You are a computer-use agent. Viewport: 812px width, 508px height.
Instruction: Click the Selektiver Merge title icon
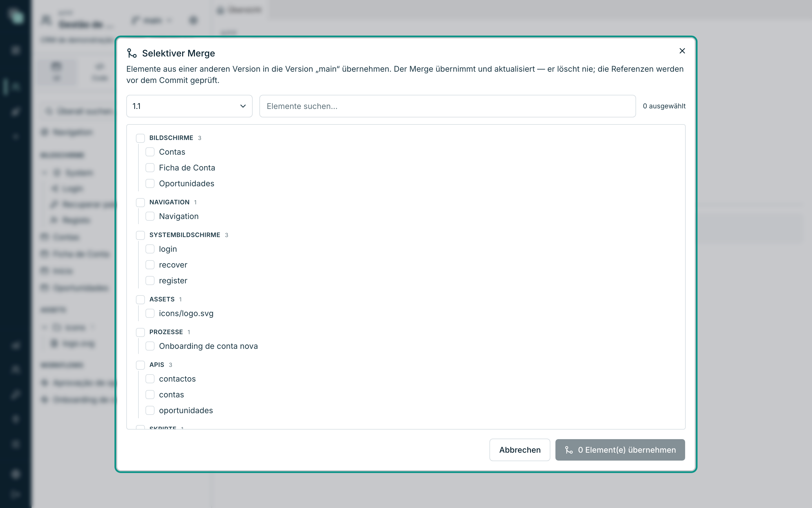click(132, 53)
